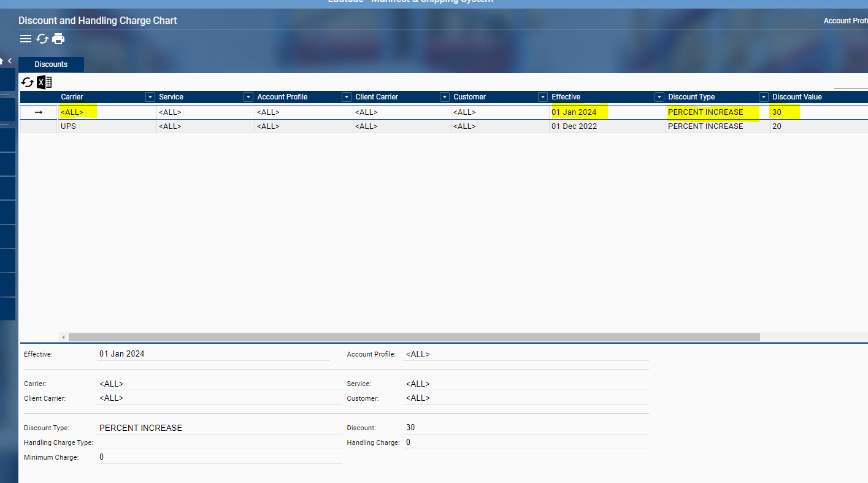Open the Service column filter dropdown
868x483 pixels.
[248, 97]
